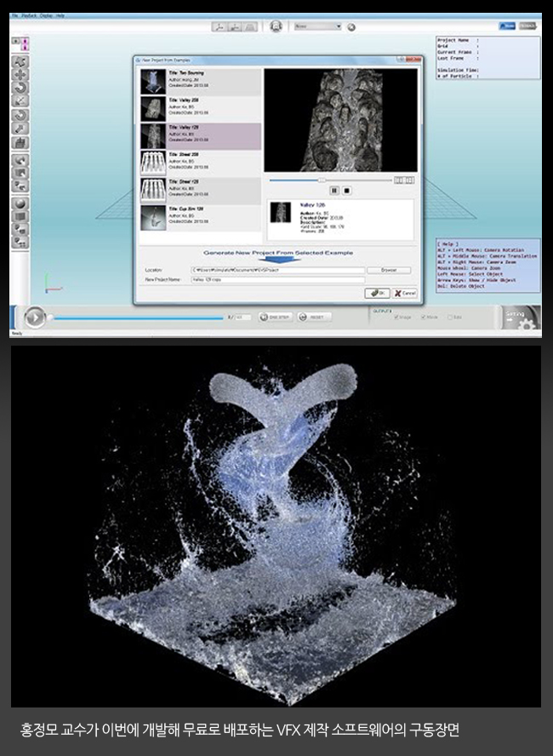Image resolution: width=553 pixels, height=756 pixels.
Task: Open the top toolbar dropdown list
Action: tap(318, 26)
